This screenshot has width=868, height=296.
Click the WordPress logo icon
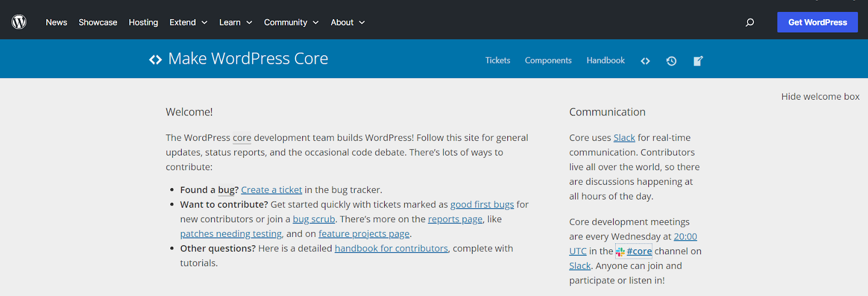coord(19,22)
